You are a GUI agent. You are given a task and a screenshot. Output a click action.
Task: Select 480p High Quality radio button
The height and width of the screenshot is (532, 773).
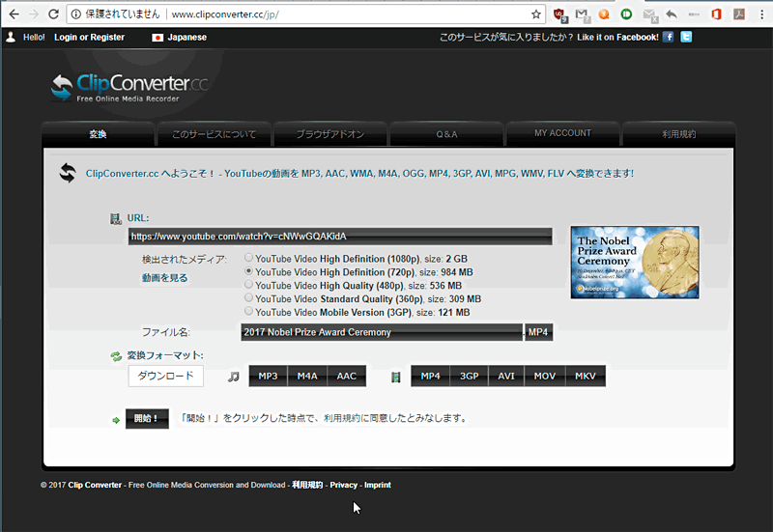click(x=249, y=284)
